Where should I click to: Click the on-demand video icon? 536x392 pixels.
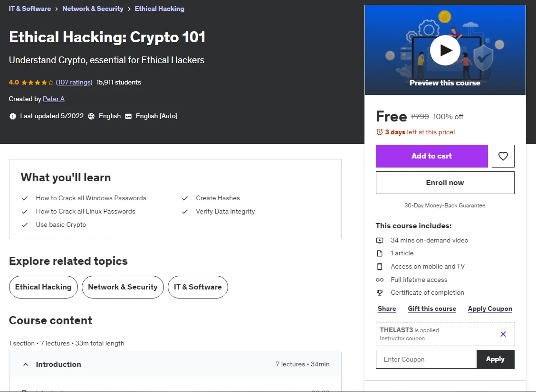[x=380, y=241]
